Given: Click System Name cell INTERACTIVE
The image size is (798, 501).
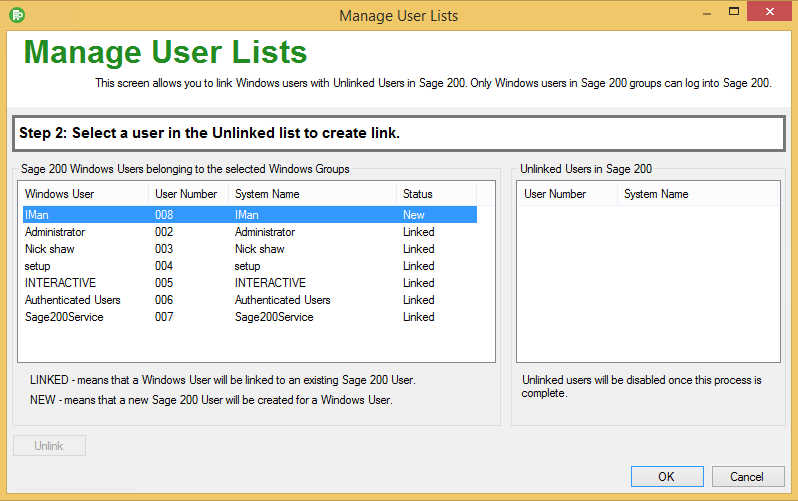Looking at the screenshot, I should [270, 283].
